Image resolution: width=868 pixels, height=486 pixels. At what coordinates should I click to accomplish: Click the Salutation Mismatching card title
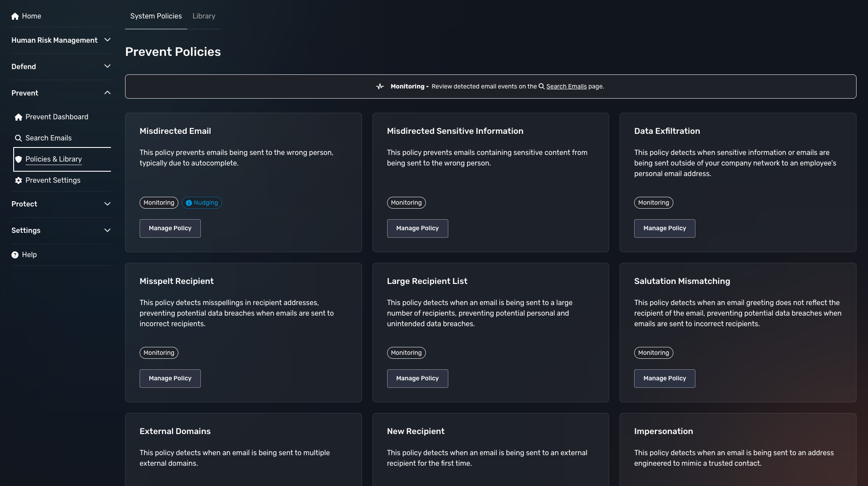pyautogui.click(x=682, y=281)
